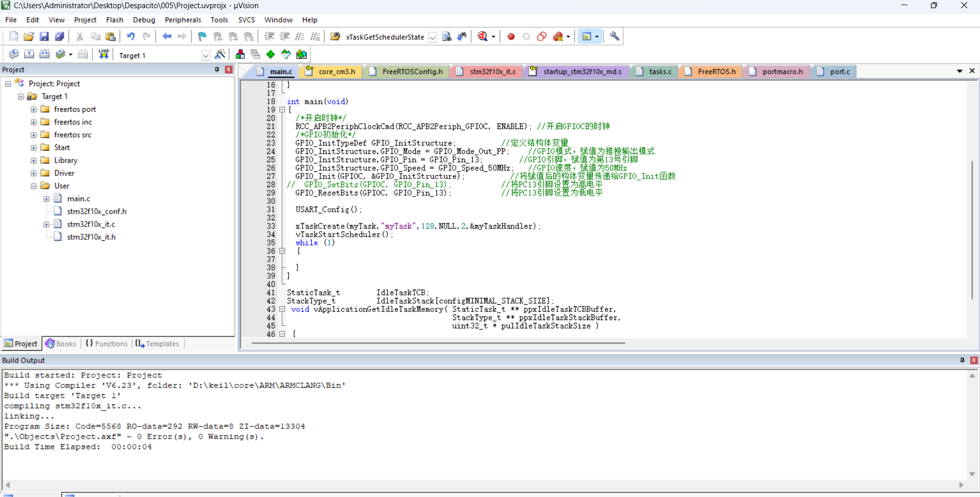The width and height of the screenshot is (980, 497).
Task: Select stm32f10x_conf.h in the project tree
Action: [x=97, y=211]
